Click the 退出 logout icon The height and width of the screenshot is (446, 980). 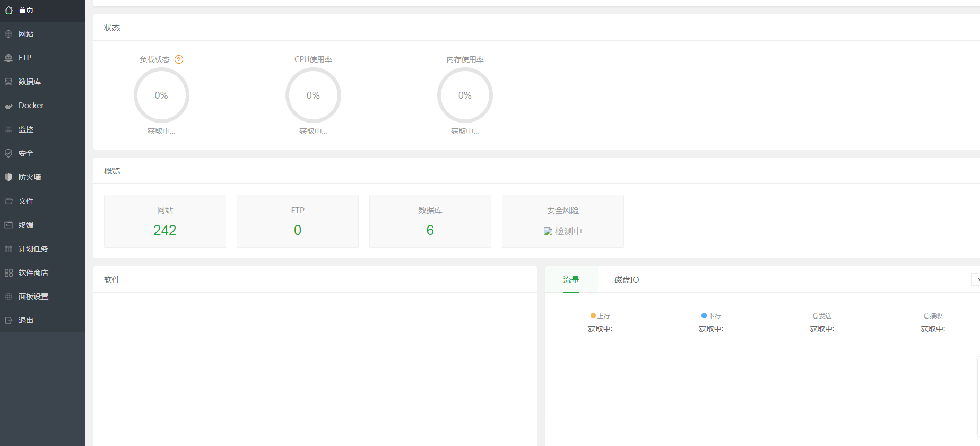pos(8,320)
